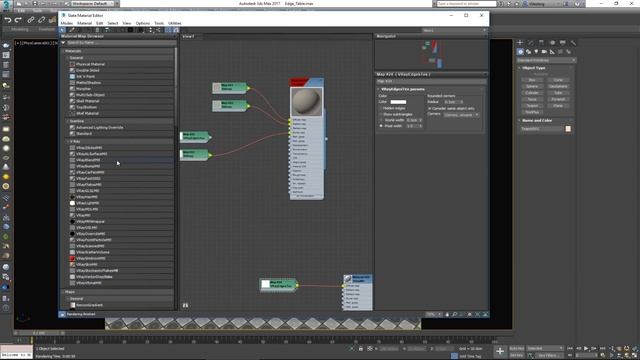
Task: Click the Pyramid primitive button
Action: click(x=558, y=99)
